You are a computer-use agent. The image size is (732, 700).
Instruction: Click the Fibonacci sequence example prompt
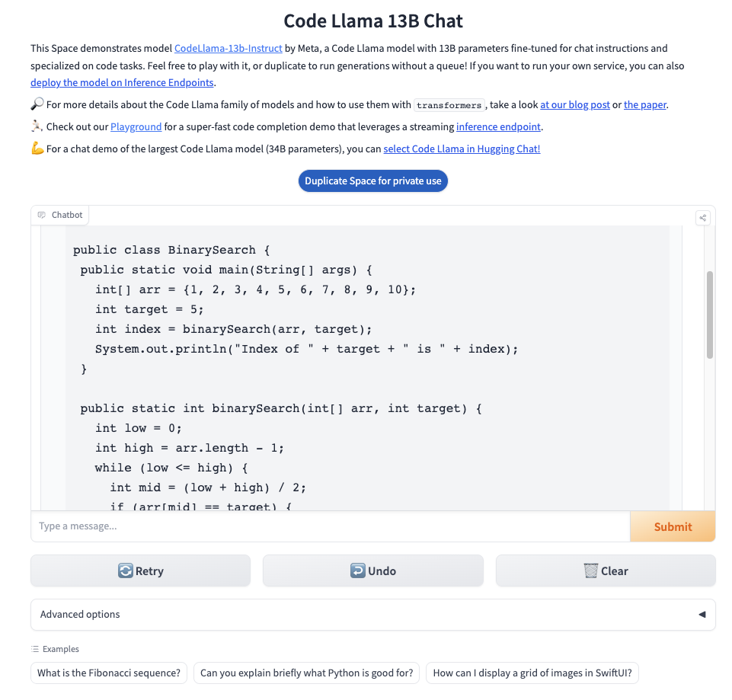pos(108,673)
